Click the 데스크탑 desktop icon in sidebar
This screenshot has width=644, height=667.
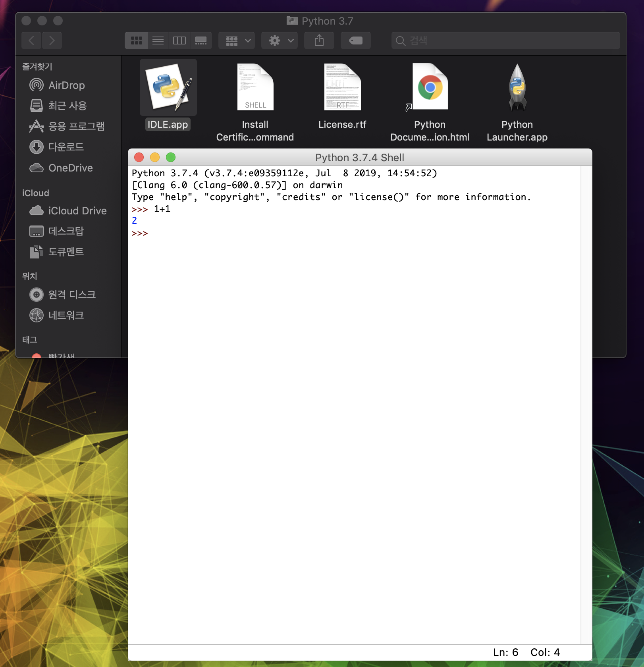37,231
